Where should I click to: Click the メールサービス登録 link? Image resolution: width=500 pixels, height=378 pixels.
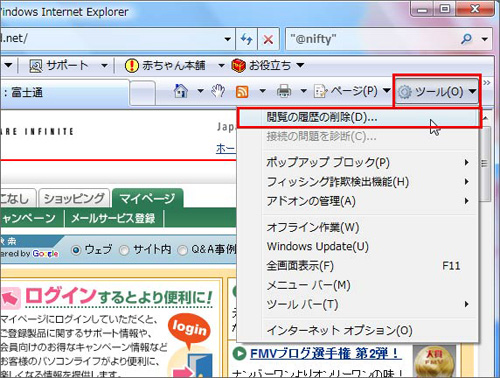pos(113,218)
